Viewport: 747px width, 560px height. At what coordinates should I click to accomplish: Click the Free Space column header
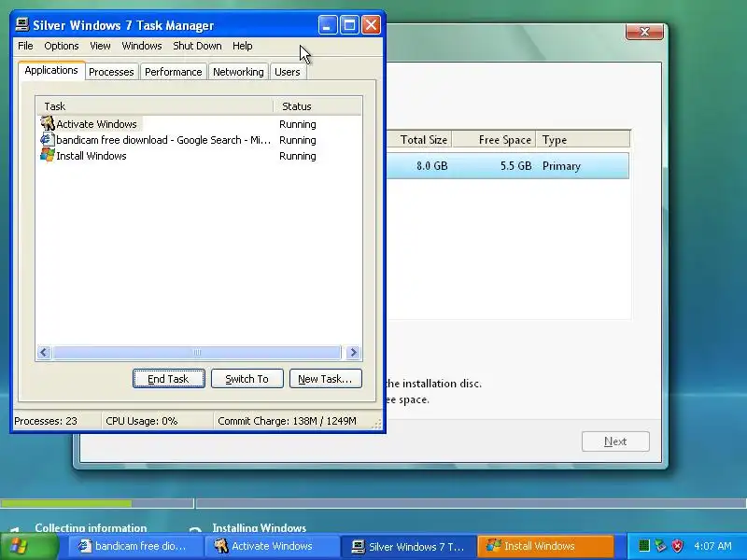[494, 139]
